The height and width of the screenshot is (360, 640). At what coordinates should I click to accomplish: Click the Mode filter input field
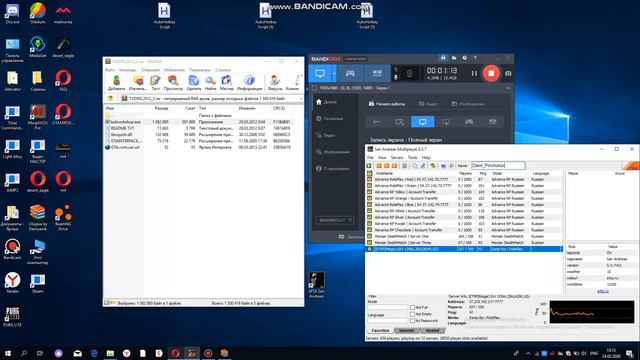pos(387,307)
